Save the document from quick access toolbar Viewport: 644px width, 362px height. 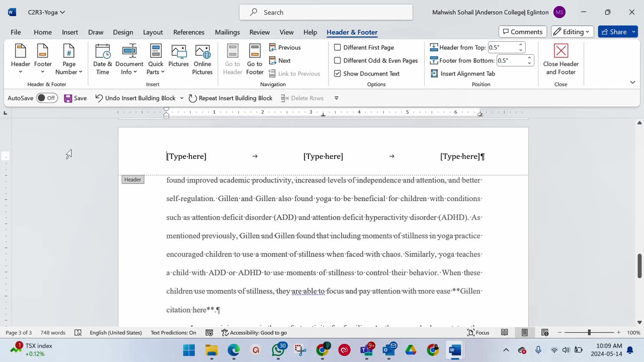click(75, 98)
